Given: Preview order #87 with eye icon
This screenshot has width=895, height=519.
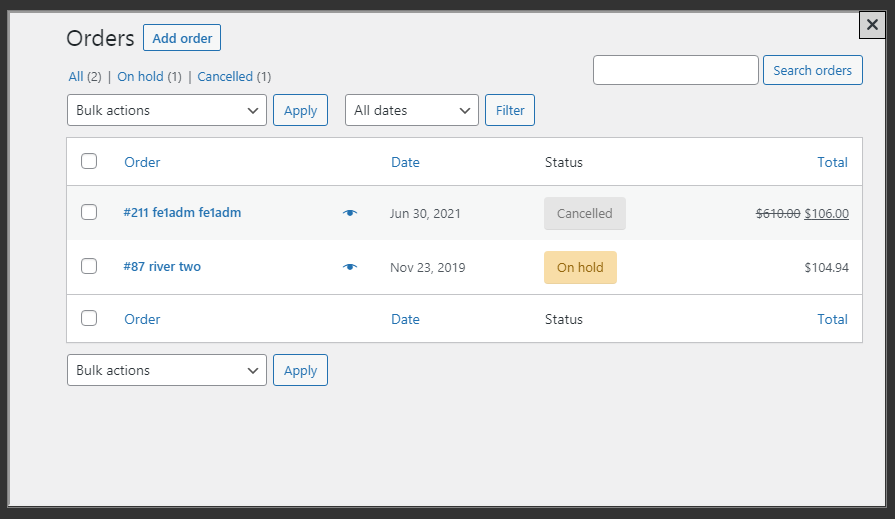Looking at the screenshot, I should pos(349,267).
